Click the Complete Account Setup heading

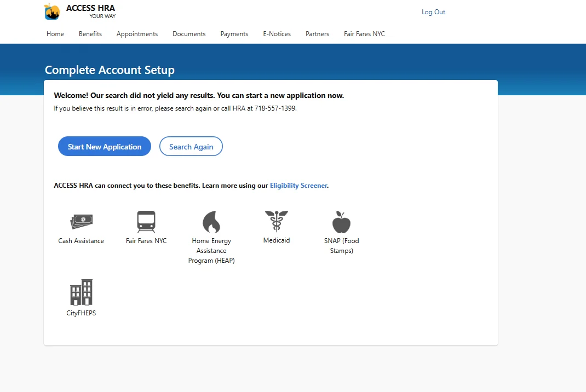(x=110, y=70)
